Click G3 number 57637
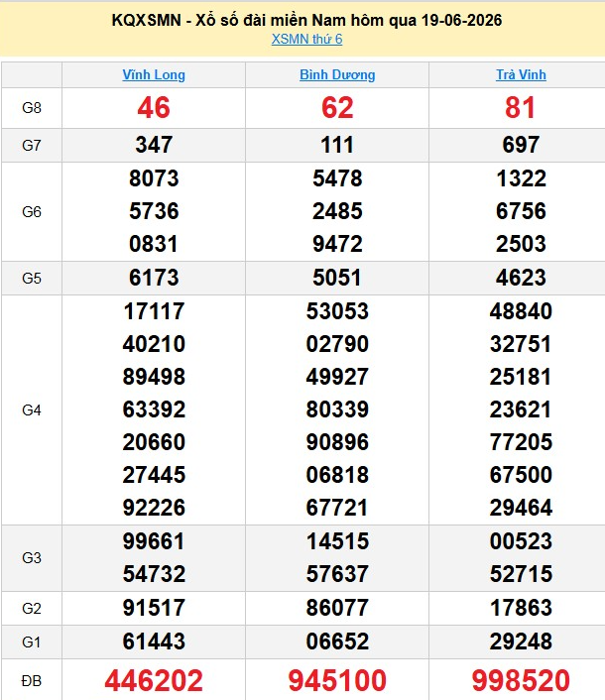The height and width of the screenshot is (700, 605). (337, 574)
